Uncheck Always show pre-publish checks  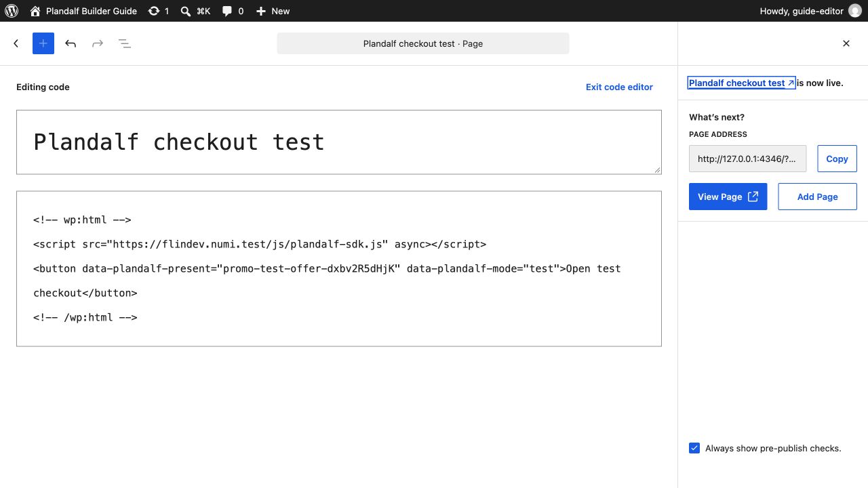pos(694,448)
